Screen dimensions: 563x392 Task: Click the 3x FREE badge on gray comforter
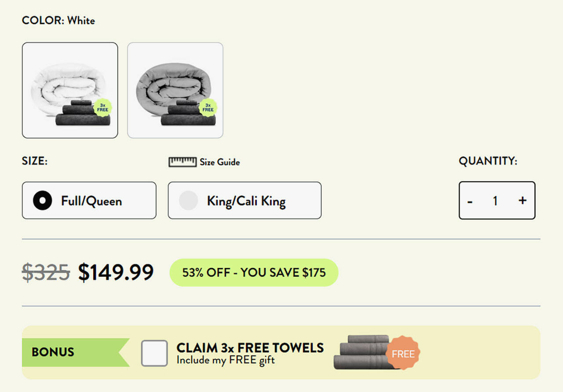coord(208,107)
